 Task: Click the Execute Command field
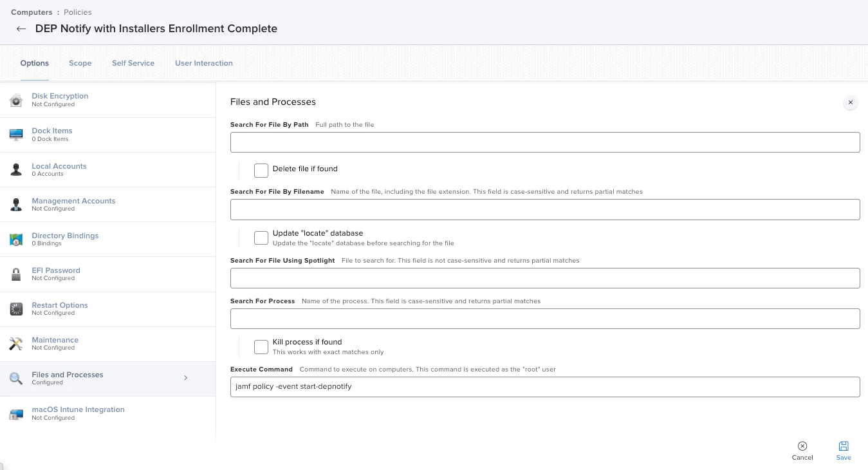(545, 387)
